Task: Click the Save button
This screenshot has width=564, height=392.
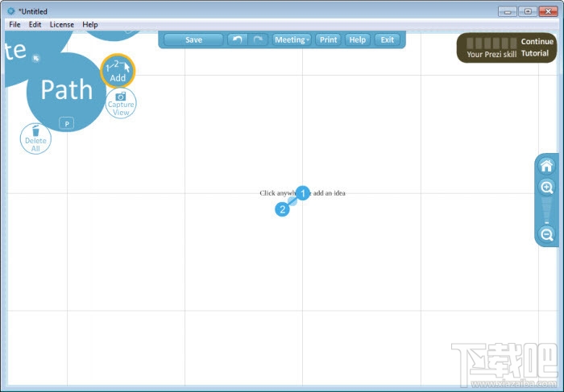Action: (193, 40)
